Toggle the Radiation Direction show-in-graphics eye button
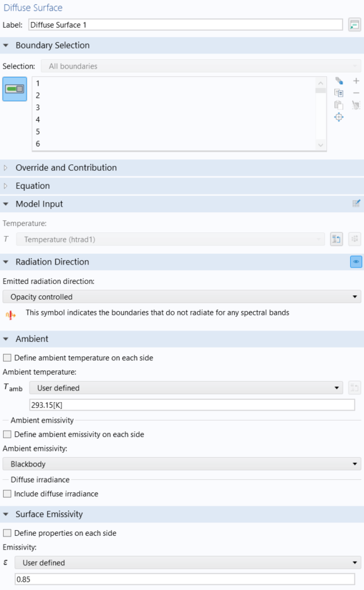Image resolution: width=364 pixels, height=590 pixels. [x=356, y=261]
